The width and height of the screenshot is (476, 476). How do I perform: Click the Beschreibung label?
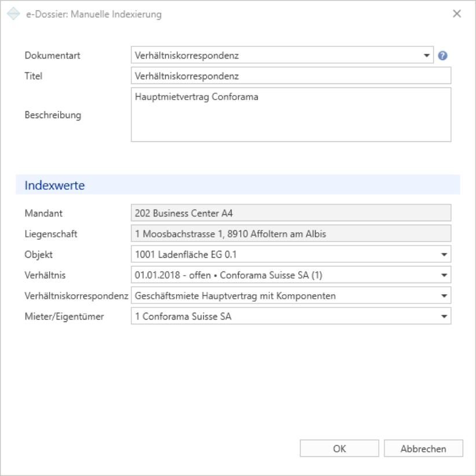(53, 115)
